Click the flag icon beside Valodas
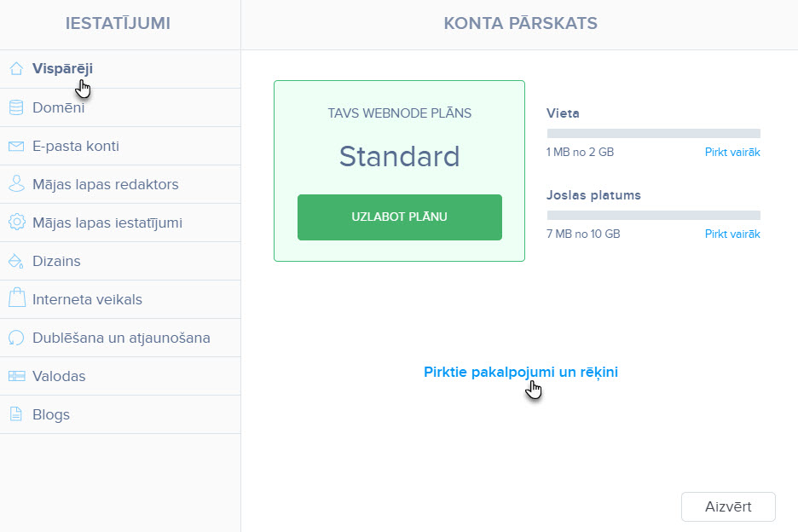This screenshot has width=798, height=532. [16, 376]
